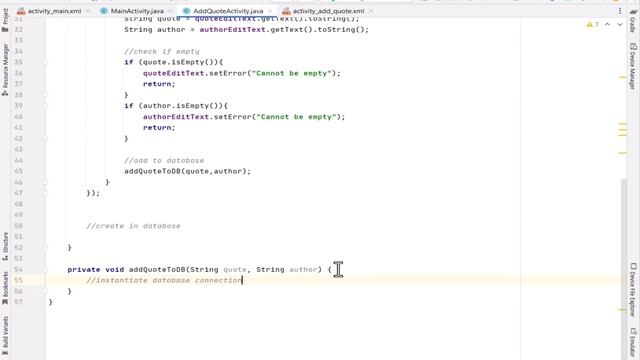Click the "String author" parameter on line 54
Image resolution: width=640 pixels, height=360 pixels.
pos(287,269)
